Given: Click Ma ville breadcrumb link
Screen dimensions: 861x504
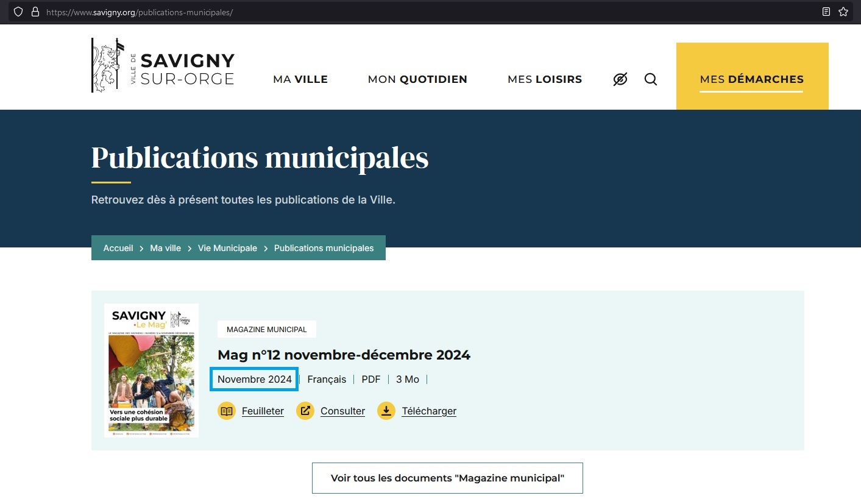Looking at the screenshot, I should coord(166,248).
